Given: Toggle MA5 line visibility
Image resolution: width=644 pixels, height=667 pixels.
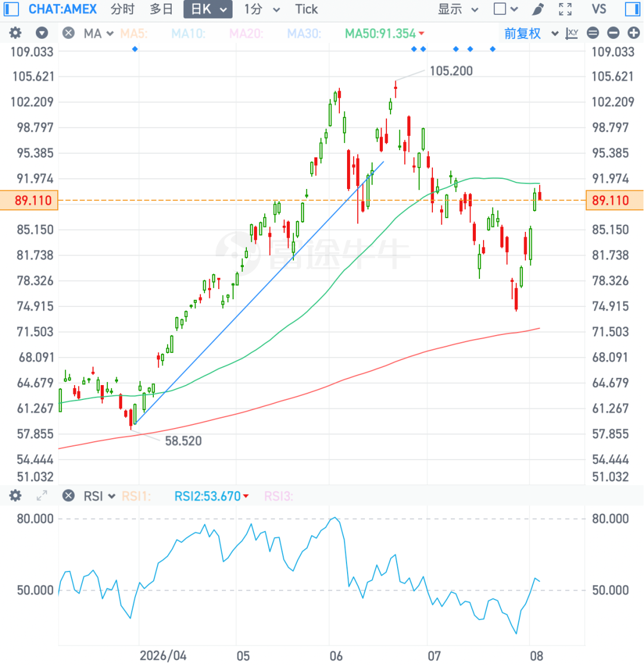Looking at the screenshot, I should [x=134, y=33].
